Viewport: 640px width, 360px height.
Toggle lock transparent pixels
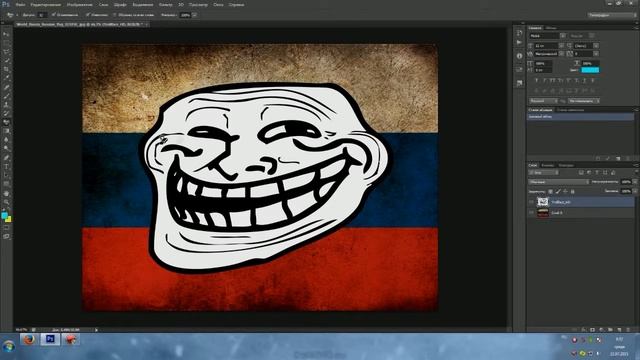pyautogui.click(x=551, y=191)
